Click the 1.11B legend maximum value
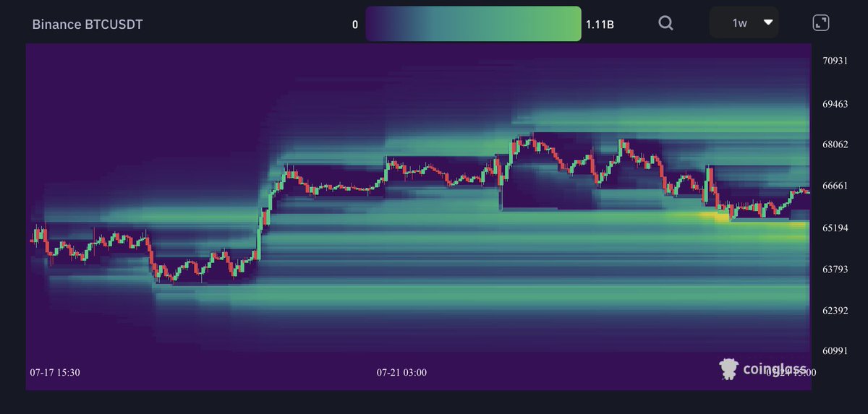The height and width of the screenshot is (414, 868). tap(600, 25)
